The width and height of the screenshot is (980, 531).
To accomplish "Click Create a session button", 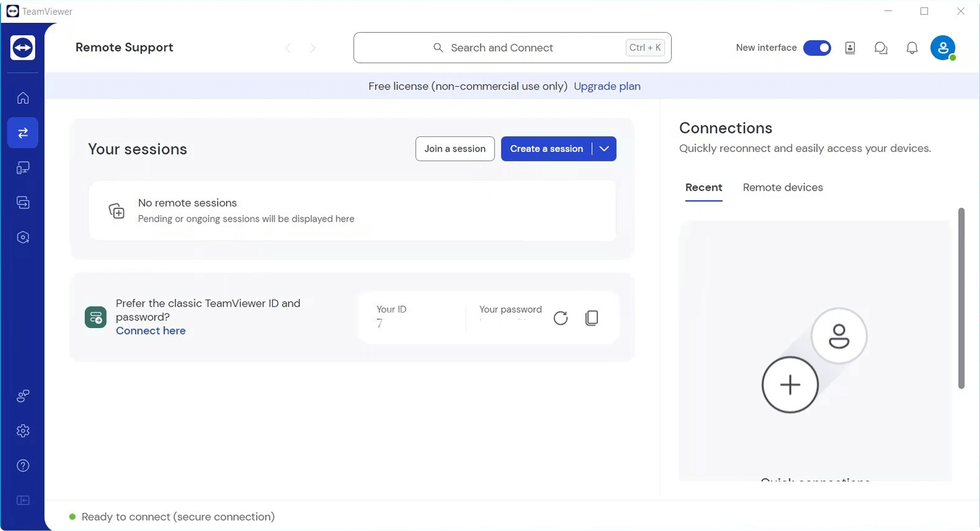I will pos(546,149).
